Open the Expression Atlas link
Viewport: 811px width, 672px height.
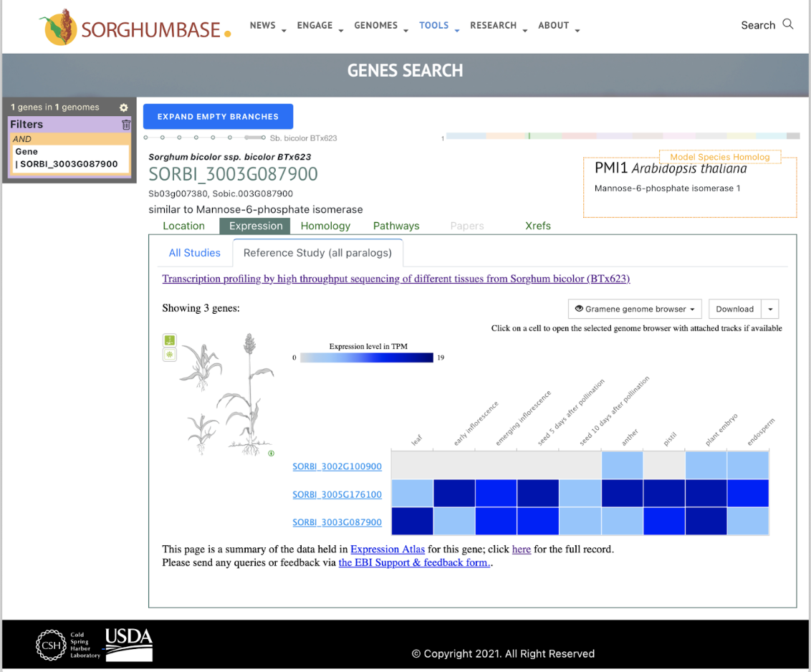pos(387,549)
